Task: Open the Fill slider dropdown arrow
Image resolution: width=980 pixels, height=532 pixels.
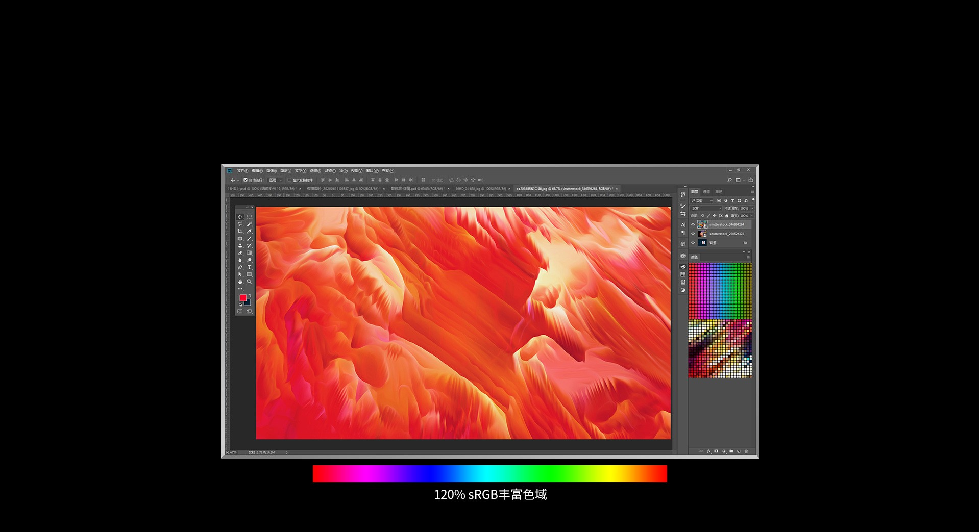Action: click(752, 216)
